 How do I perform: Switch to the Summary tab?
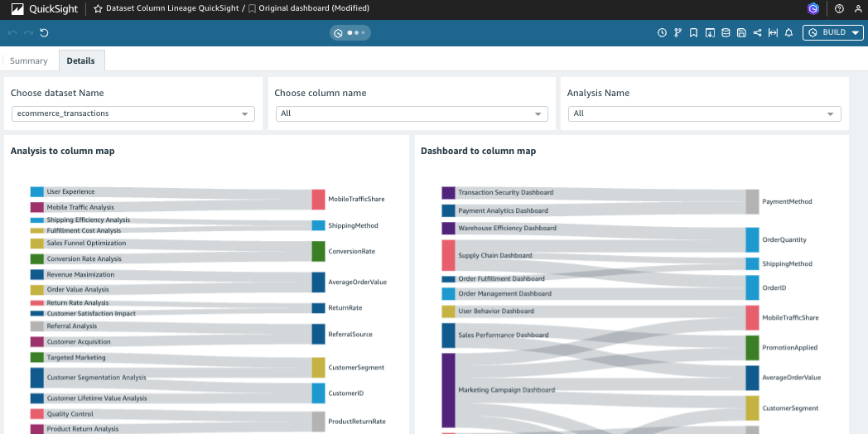coord(29,61)
